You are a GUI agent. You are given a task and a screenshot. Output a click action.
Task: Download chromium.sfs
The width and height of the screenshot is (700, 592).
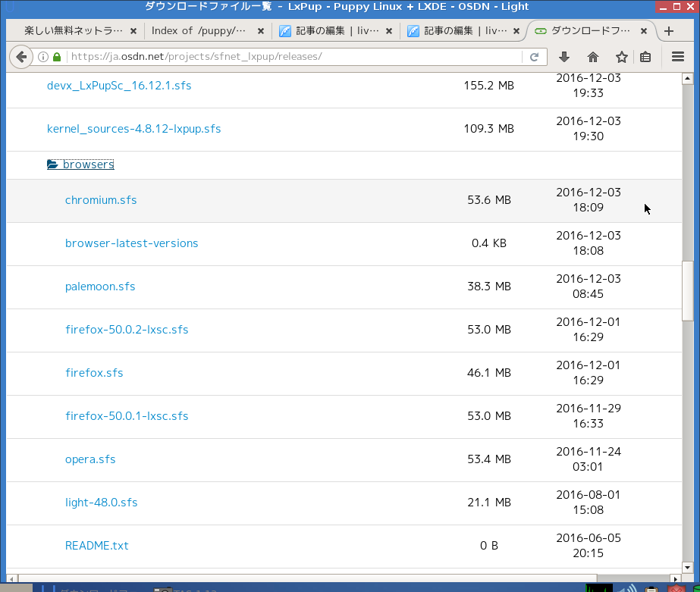click(101, 200)
